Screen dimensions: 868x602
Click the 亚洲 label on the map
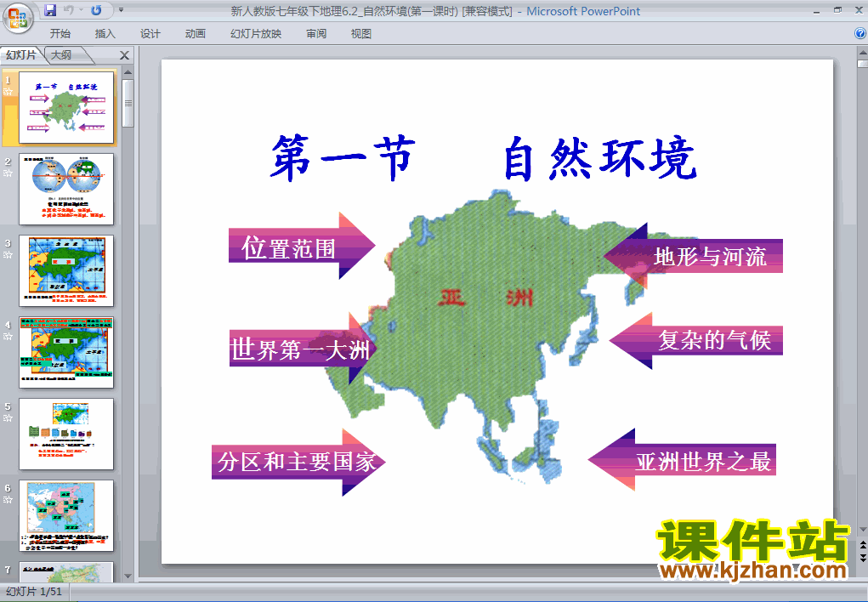tap(485, 298)
